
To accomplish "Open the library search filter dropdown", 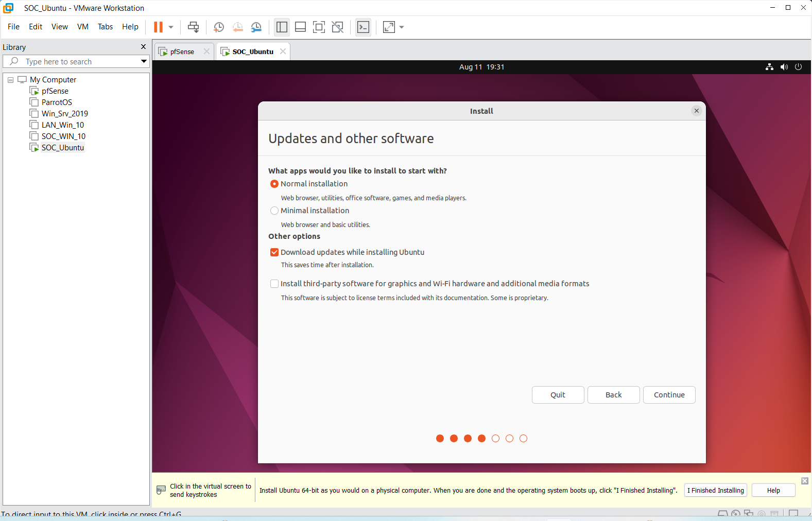I will [x=144, y=61].
